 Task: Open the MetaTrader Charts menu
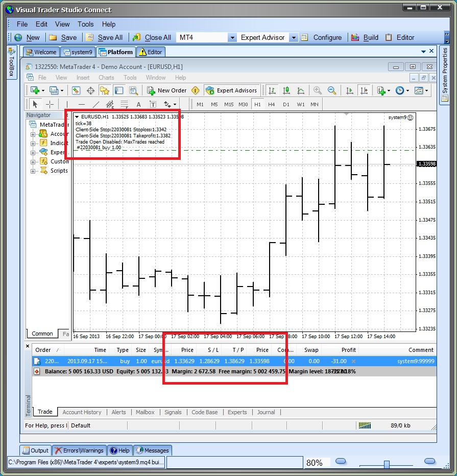[x=106, y=78]
